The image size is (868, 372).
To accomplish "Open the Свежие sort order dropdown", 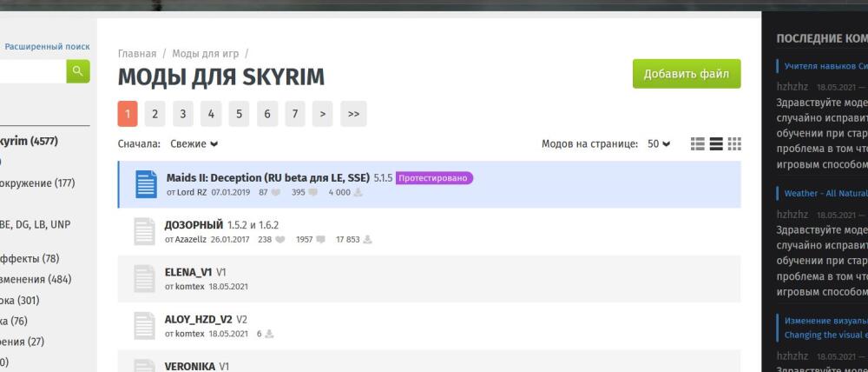I will pyautogui.click(x=194, y=144).
